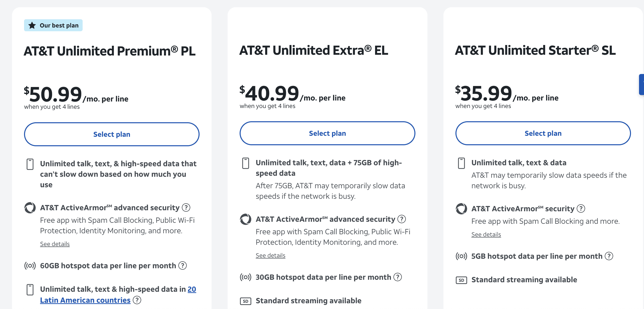644x309 pixels.
Task: Click SD streaming icon in Extra plan
Action: point(245,301)
